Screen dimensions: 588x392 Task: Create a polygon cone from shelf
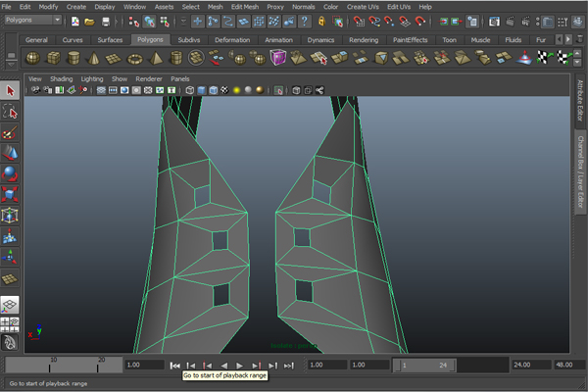(93, 58)
